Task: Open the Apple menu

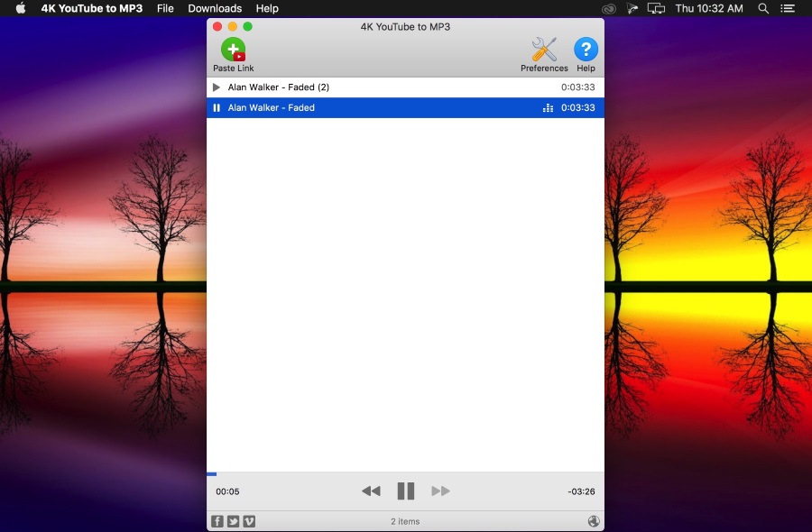Action: coord(21,8)
